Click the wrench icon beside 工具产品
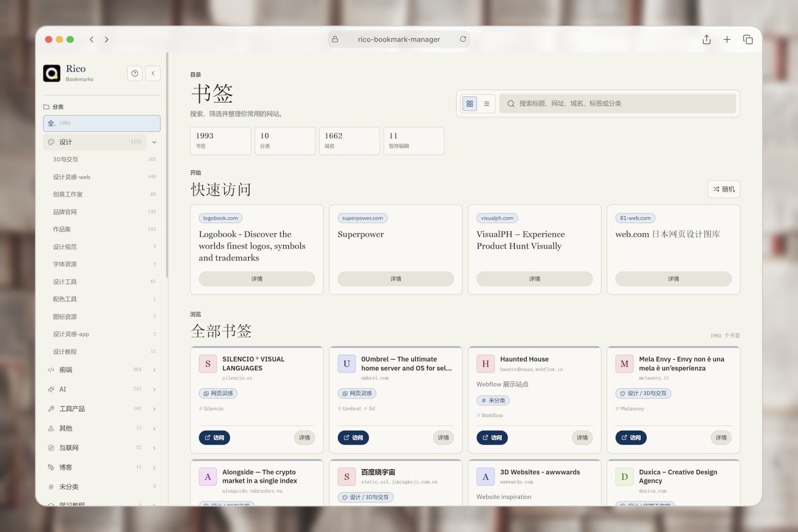 [x=51, y=408]
